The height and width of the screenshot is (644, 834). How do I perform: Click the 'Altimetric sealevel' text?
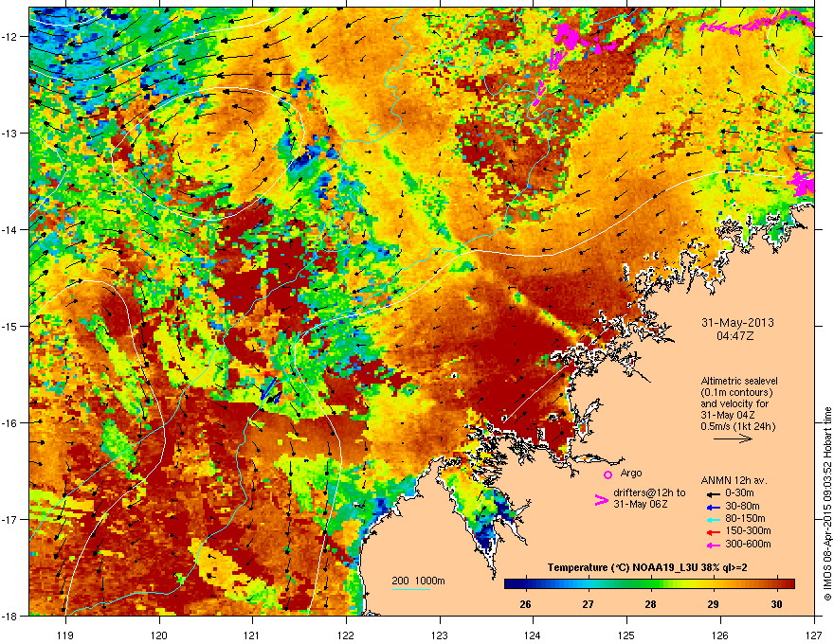pyautogui.click(x=739, y=381)
